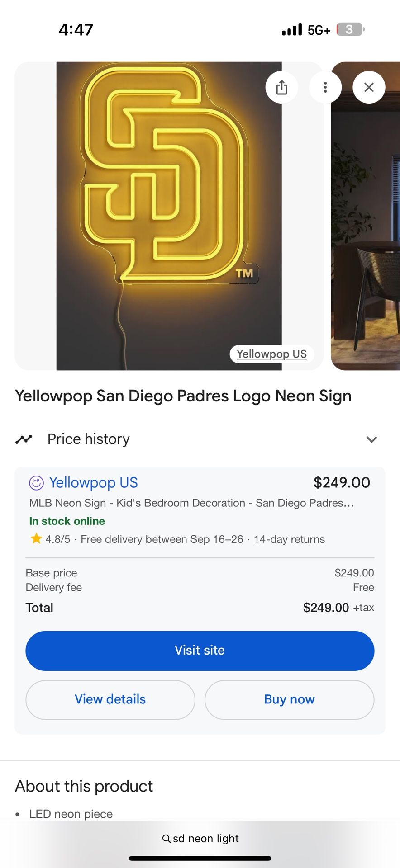Viewport: 400px width, 868px height.
Task: Expand the Price history chevron
Action: 371,439
